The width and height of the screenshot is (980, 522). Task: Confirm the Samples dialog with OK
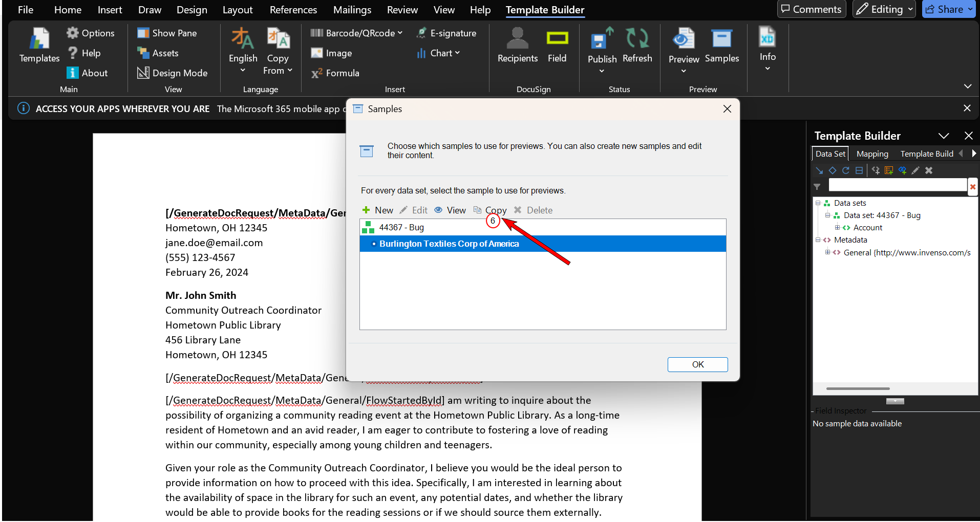coord(697,364)
